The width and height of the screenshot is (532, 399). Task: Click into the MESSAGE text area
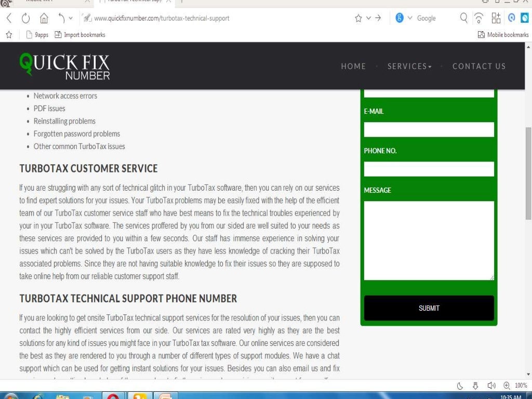click(429, 241)
